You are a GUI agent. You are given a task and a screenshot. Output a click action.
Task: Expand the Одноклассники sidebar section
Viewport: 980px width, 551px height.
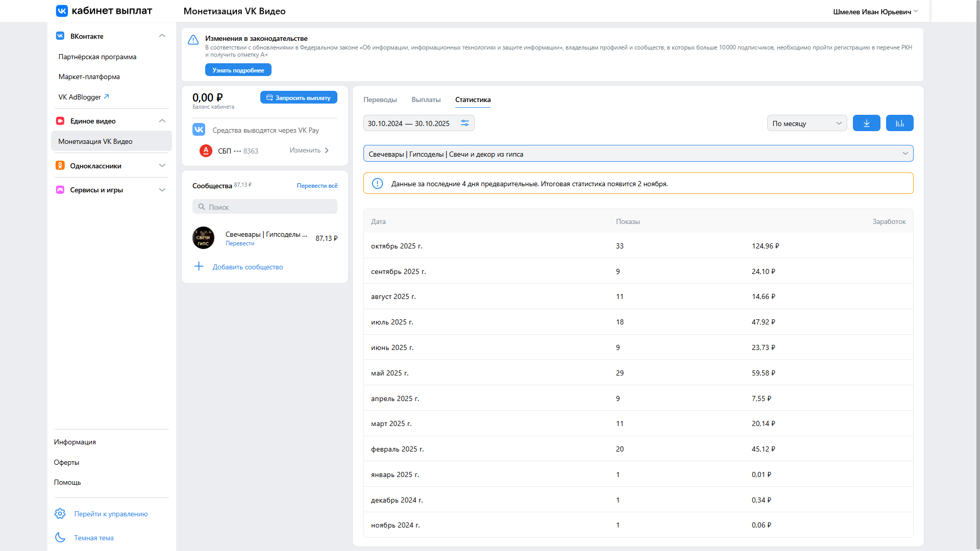click(x=162, y=165)
